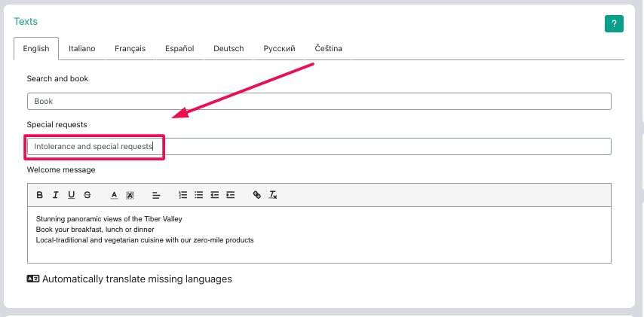Insert a link in Welcome message
644x317 pixels.
(257, 195)
